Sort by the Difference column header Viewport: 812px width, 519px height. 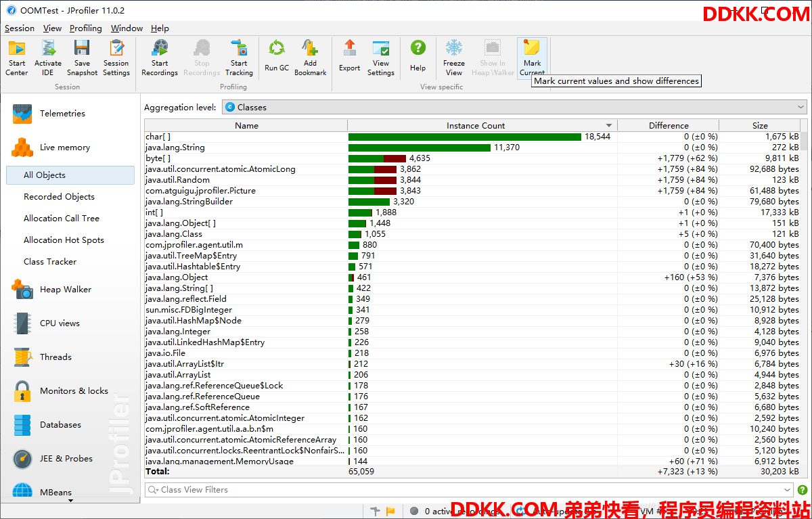pyautogui.click(x=669, y=125)
